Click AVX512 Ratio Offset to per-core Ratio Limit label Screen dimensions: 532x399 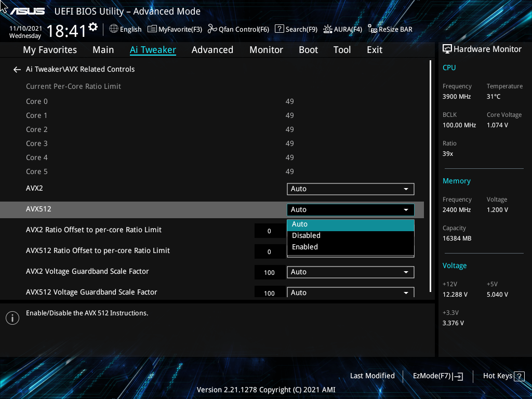click(x=98, y=251)
